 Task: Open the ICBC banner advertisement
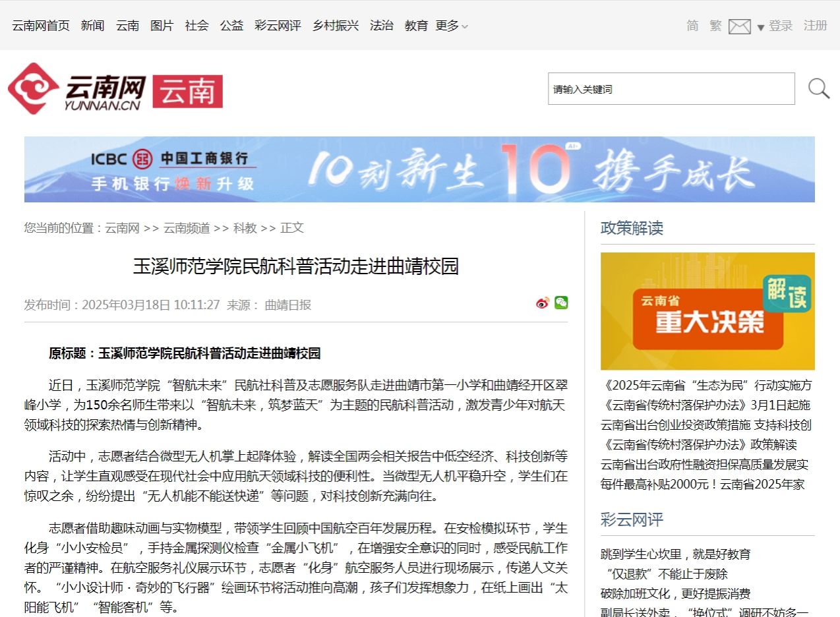pos(419,169)
